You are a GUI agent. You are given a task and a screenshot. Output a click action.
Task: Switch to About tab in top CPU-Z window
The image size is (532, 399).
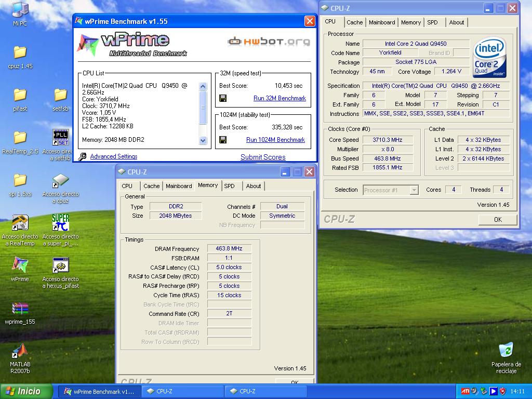[x=456, y=22]
